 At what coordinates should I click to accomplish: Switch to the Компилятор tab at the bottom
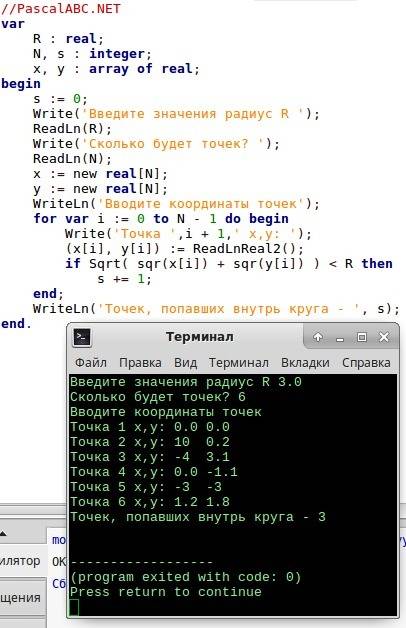coord(20,561)
